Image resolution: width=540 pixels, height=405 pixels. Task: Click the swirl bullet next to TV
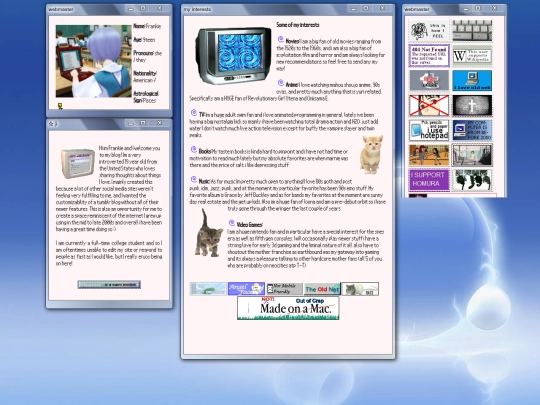[x=194, y=113]
